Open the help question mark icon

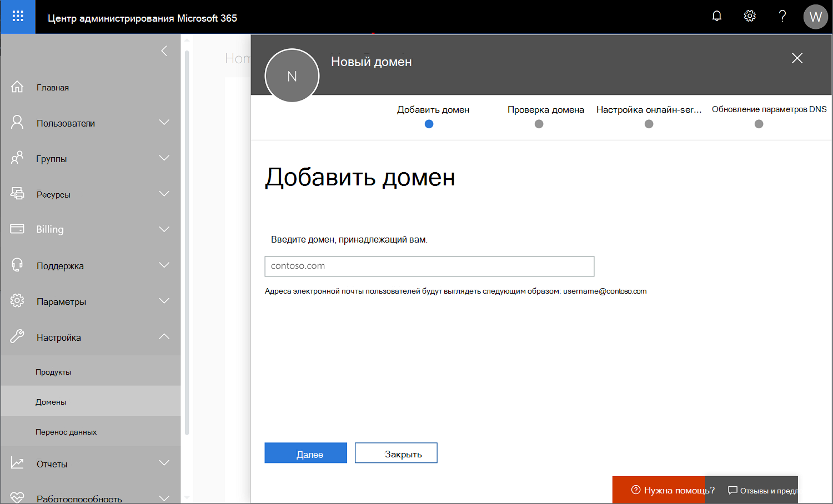click(782, 16)
